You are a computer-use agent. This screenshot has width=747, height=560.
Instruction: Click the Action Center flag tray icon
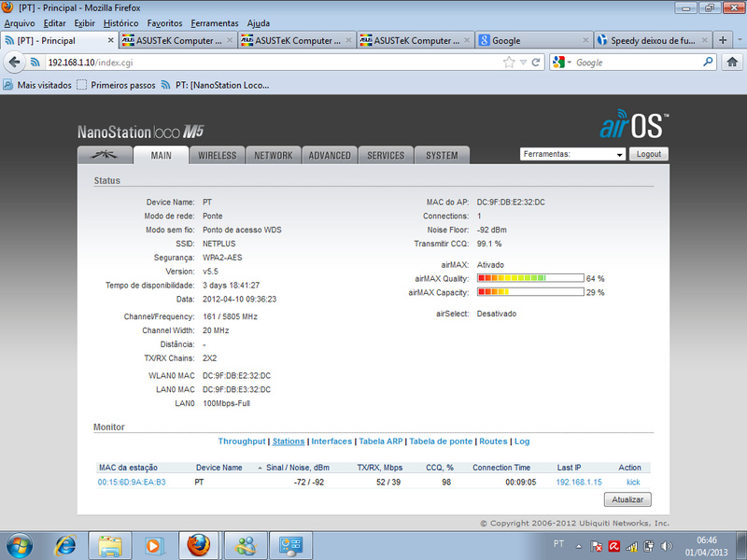[x=596, y=546]
